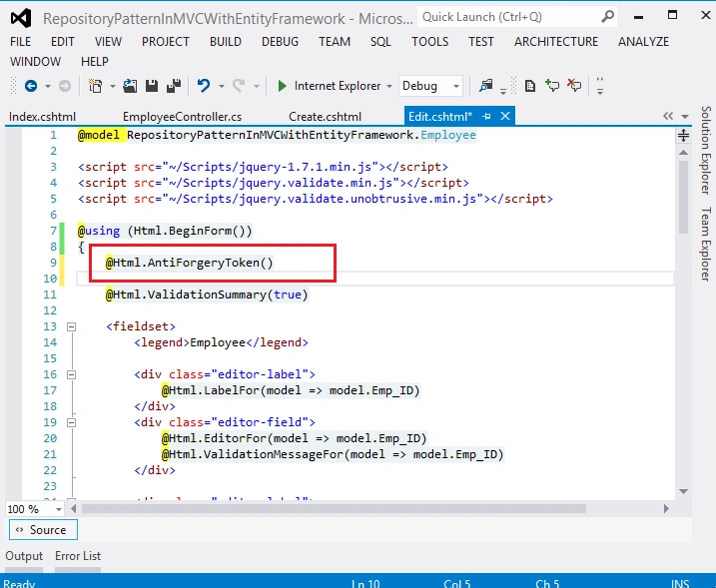The height and width of the screenshot is (588, 716).
Task: Close the Edit.cshtml tab
Action: click(505, 116)
